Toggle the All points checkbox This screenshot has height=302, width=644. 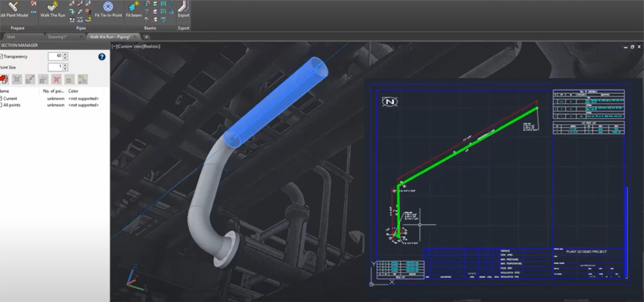pos(1,105)
